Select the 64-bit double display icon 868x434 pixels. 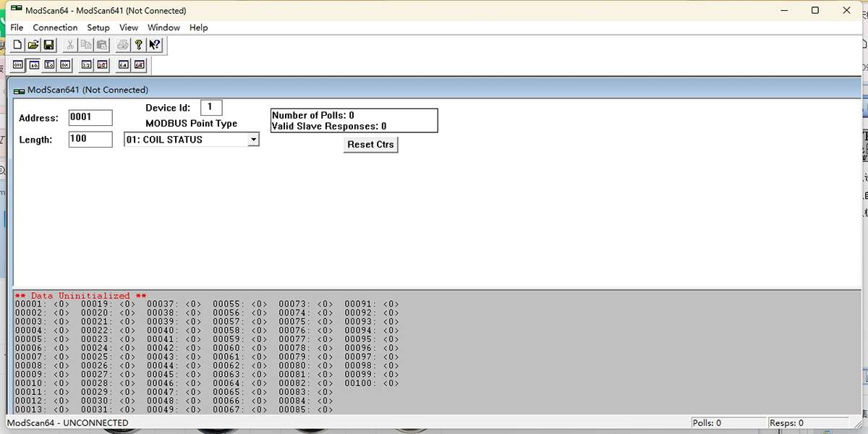point(124,65)
